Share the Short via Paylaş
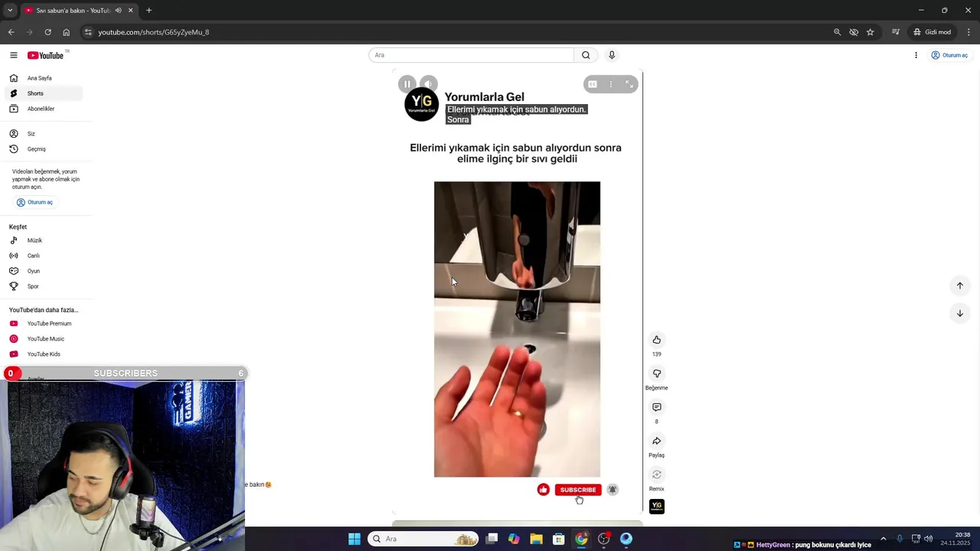 click(x=657, y=441)
